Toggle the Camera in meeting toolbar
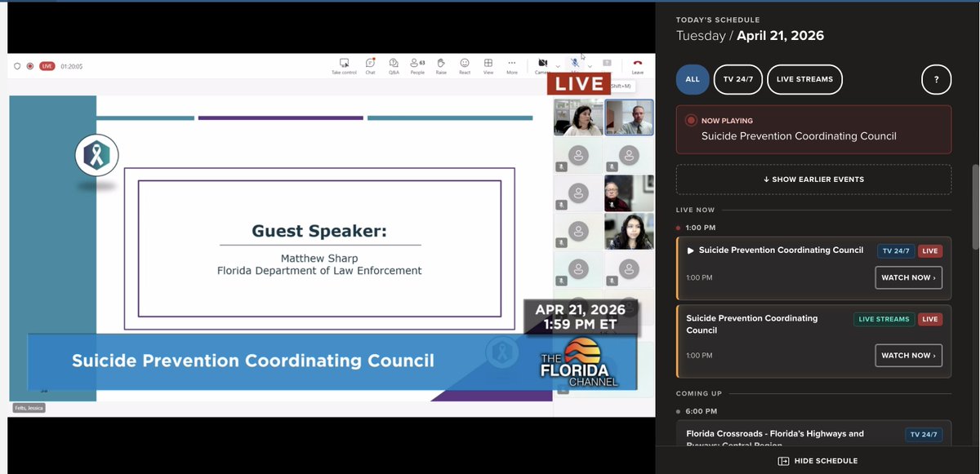 coord(542,63)
